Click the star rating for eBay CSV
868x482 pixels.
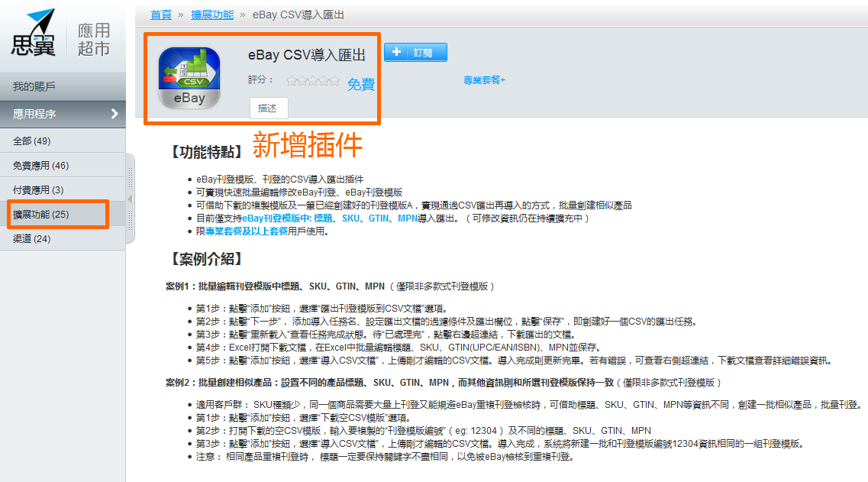313,81
